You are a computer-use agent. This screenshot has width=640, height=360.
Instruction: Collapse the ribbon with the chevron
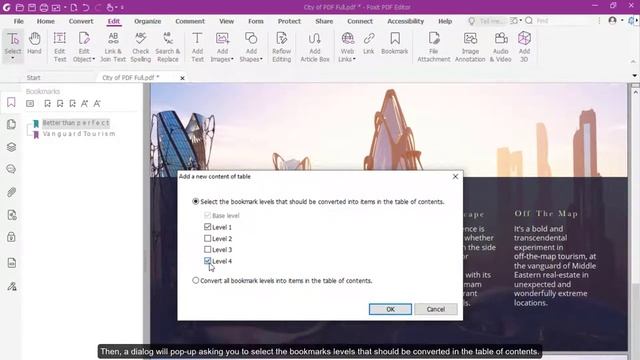click(633, 62)
